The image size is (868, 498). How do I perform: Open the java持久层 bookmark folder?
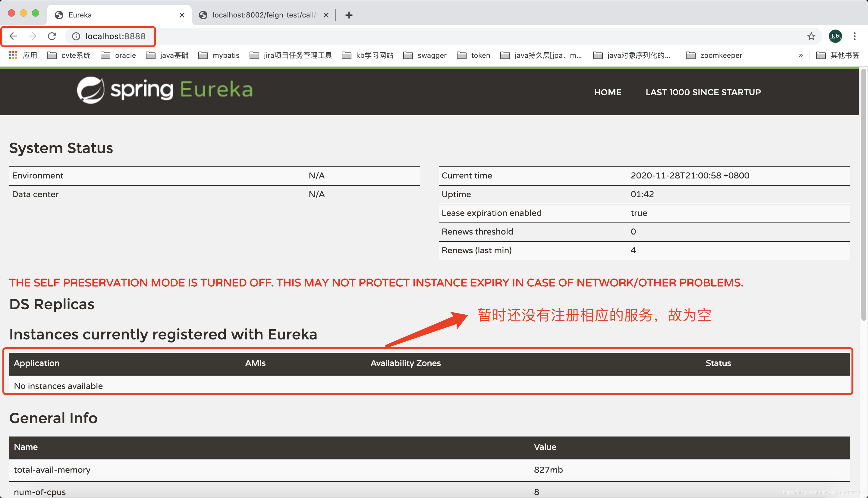pos(541,55)
